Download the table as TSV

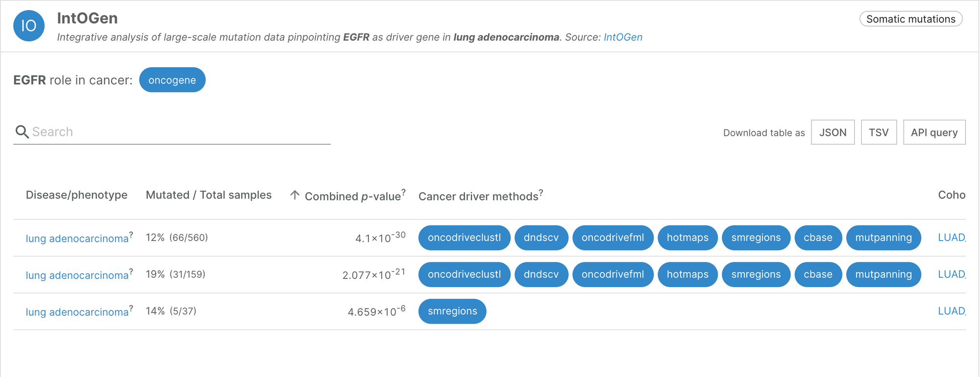[879, 132]
